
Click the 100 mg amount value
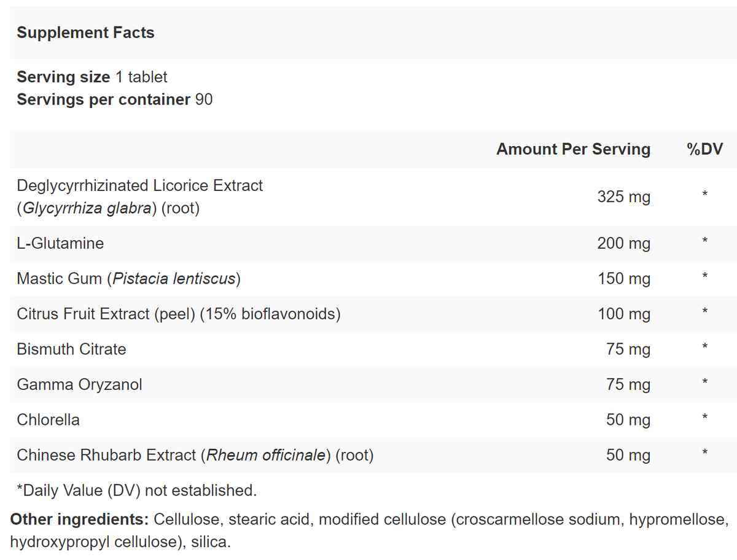coord(623,314)
